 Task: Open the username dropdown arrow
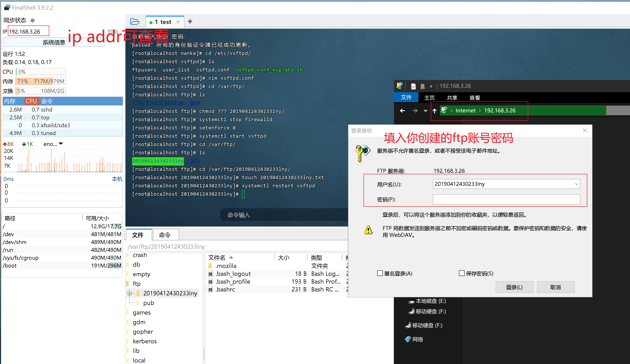[576, 184]
